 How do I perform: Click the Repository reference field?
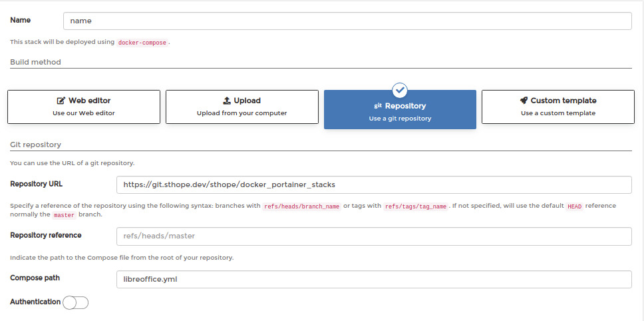pyautogui.click(x=374, y=236)
